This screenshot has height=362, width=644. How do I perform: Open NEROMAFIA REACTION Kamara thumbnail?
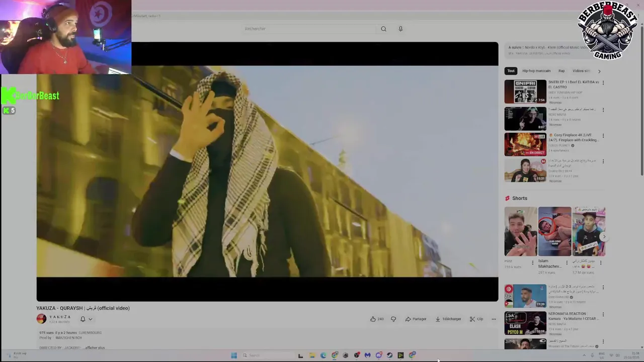tap(525, 323)
